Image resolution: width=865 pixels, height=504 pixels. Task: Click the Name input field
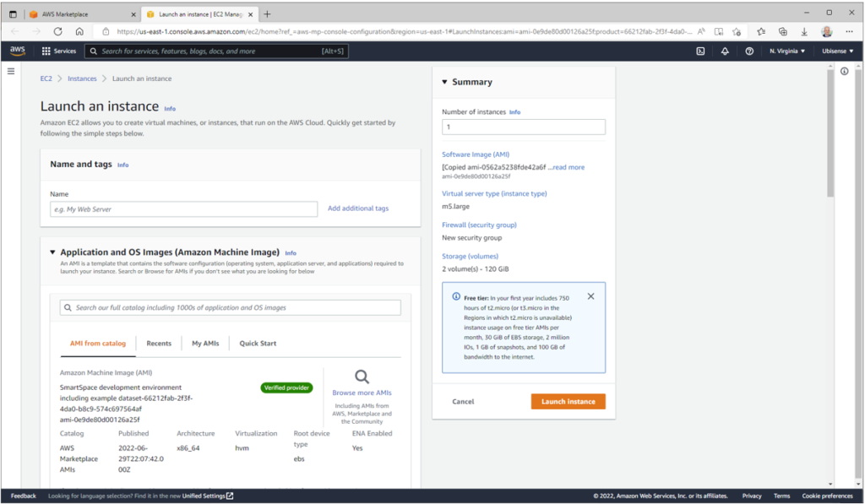coord(183,209)
